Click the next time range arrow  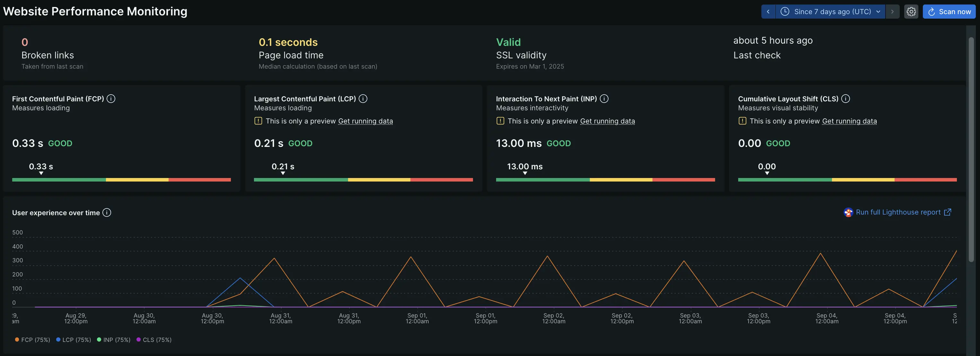892,12
